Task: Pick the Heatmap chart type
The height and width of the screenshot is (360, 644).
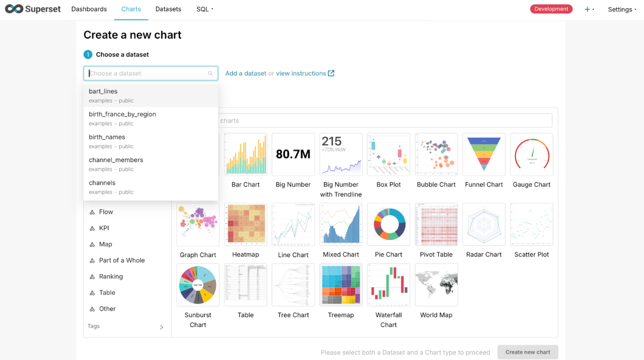Action: click(x=246, y=224)
